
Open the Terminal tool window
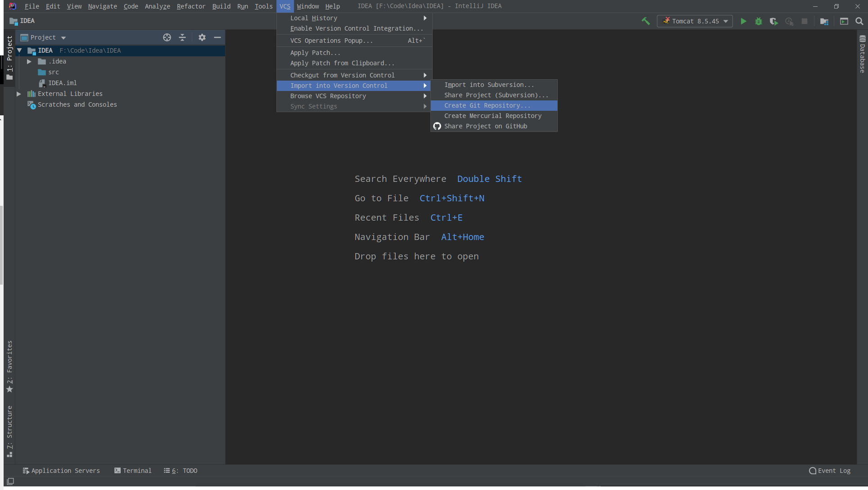[133, 471]
